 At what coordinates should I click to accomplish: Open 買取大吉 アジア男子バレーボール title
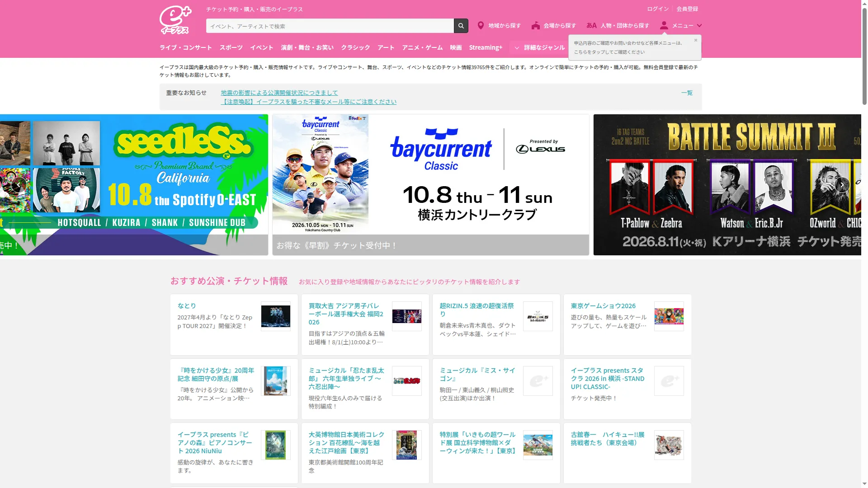click(x=346, y=314)
